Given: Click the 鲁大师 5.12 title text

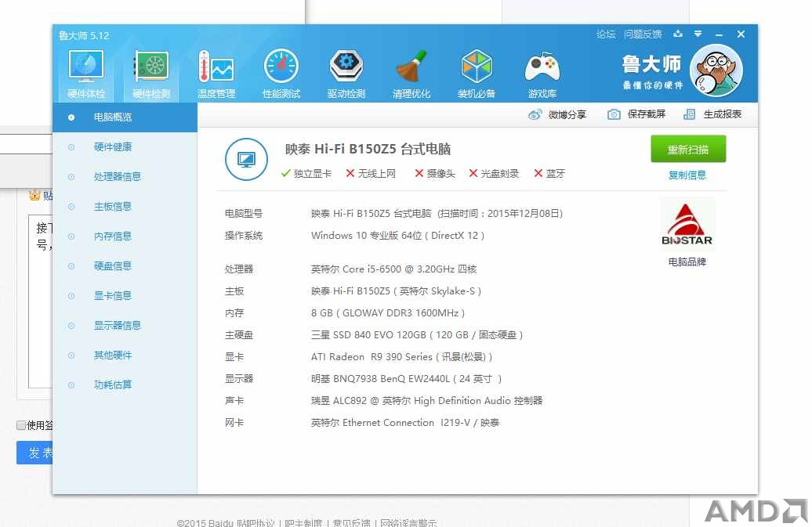Looking at the screenshot, I should tap(84, 35).
